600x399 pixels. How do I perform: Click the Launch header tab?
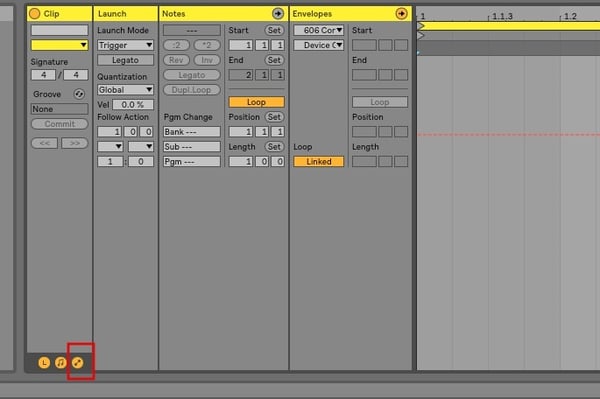[x=112, y=14]
